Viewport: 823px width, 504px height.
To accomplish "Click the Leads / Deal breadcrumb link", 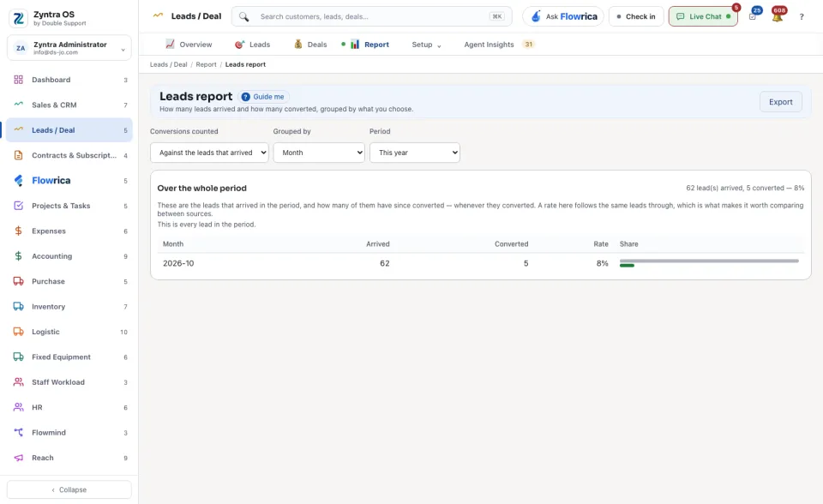I will (x=169, y=64).
